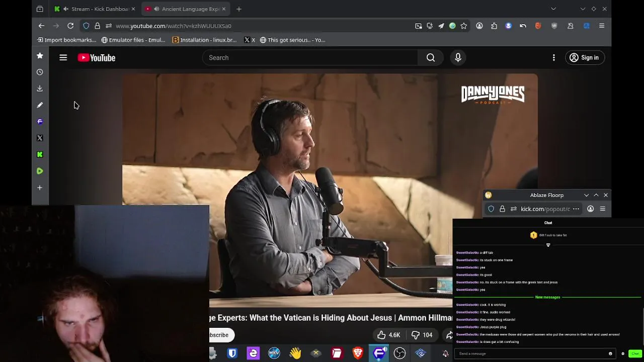Open browser application hamburger menu
Screen dimensions: 644x362
[602, 26]
